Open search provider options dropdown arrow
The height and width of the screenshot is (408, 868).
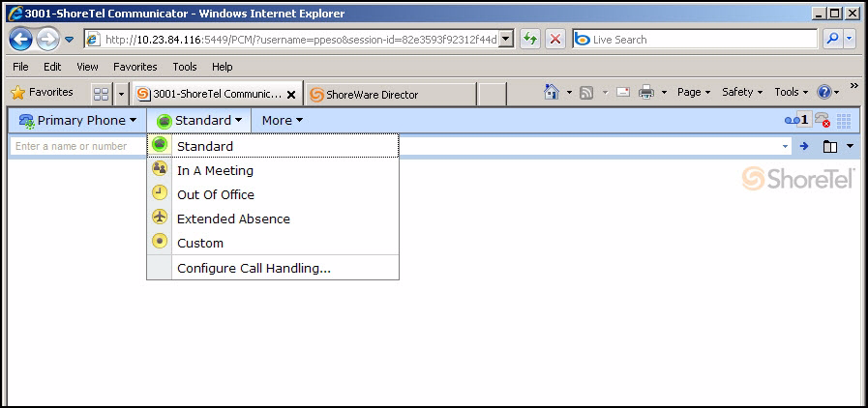pyautogui.click(x=850, y=39)
